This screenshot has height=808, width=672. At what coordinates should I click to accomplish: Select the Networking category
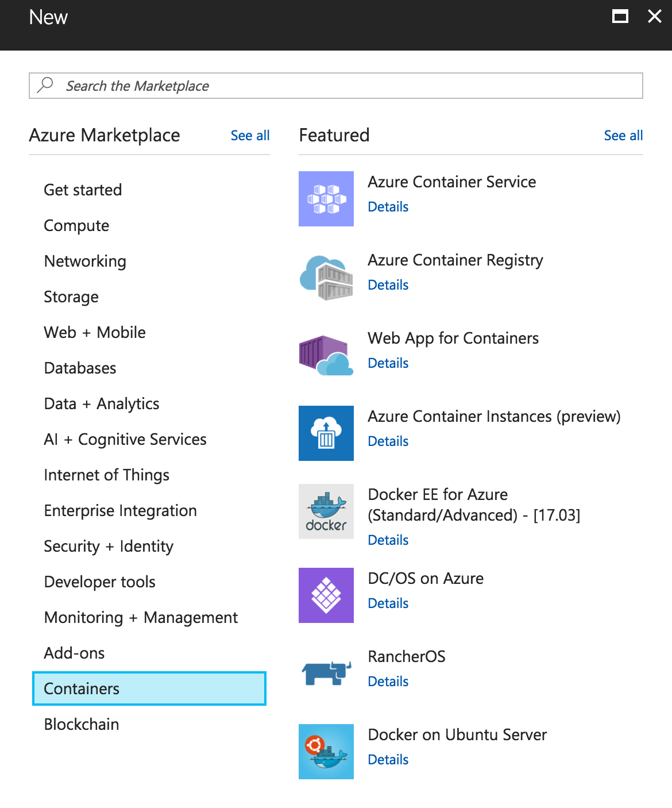(x=85, y=261)
